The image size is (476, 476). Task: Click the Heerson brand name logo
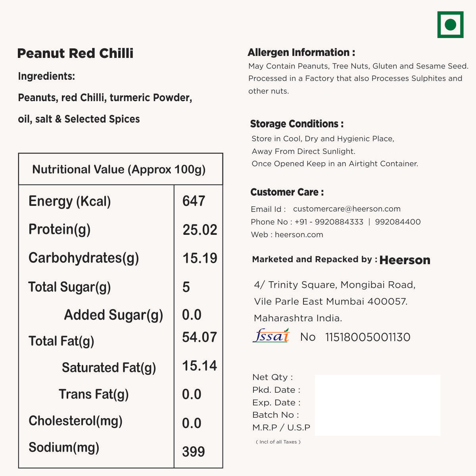point(405,260)
